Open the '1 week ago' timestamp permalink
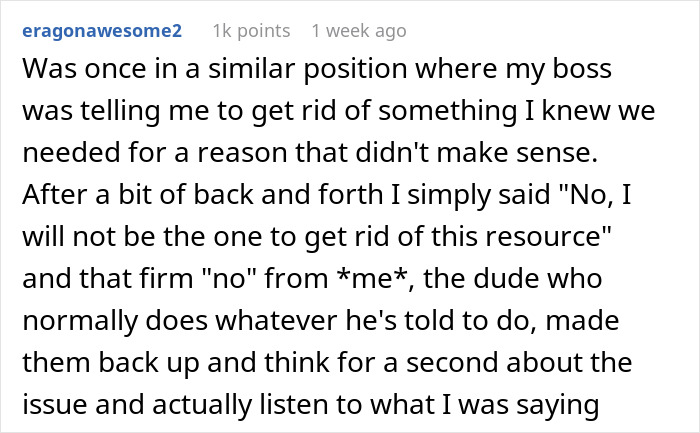The width and height of the screenshot is (700, 433). click(x=359, y=31)
